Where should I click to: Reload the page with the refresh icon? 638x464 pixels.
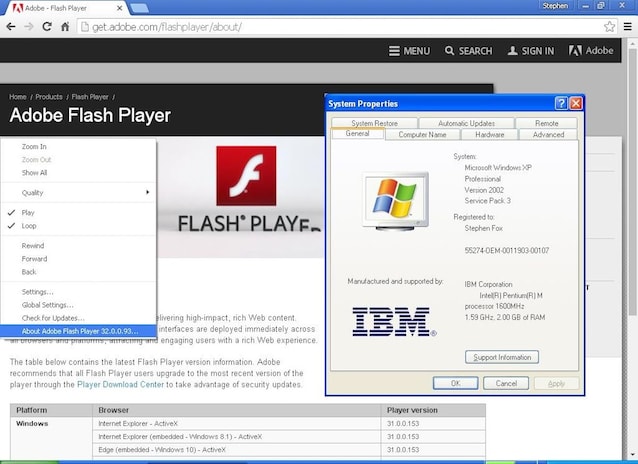pos(47,27)
